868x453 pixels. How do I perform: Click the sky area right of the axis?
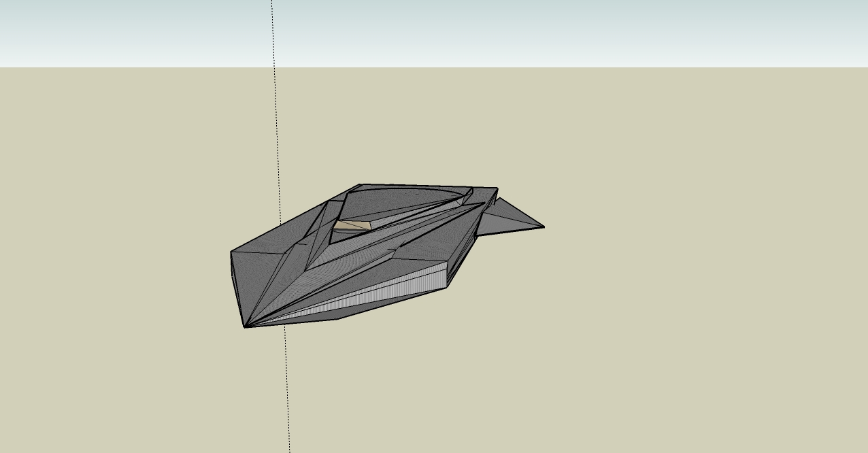[544, 34]
